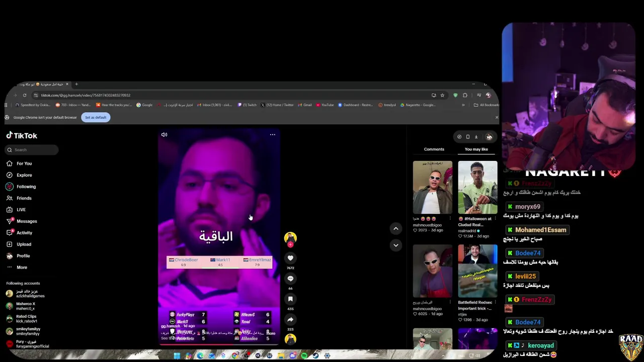644x362 pixels.
Task: Open Twitch bookmark in bookmarks bar
Action: [x=247, y=105]
